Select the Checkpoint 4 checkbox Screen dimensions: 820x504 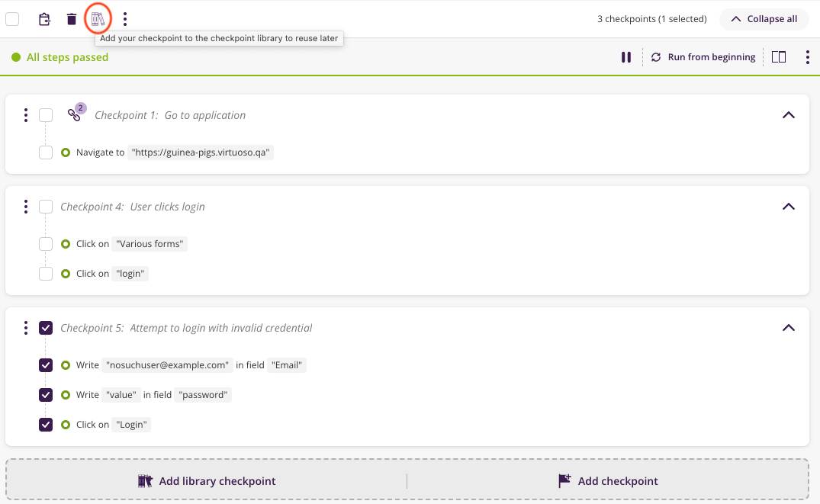46,207
